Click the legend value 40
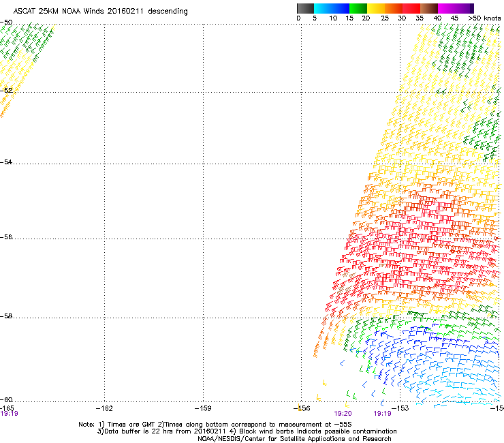The image size is (504, 443). click(437, 18)
